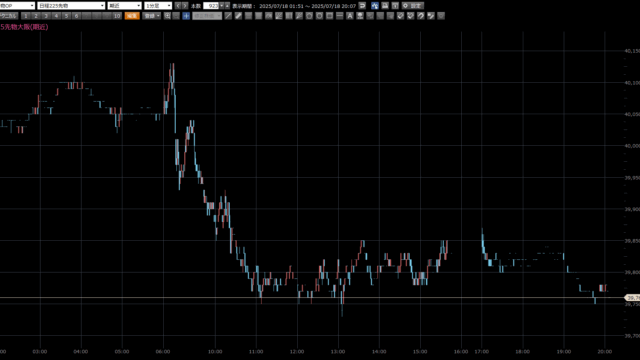Open the 登録 dropdown
The width and height of the screenshot is (640, 360).
(x=152, y=16)
